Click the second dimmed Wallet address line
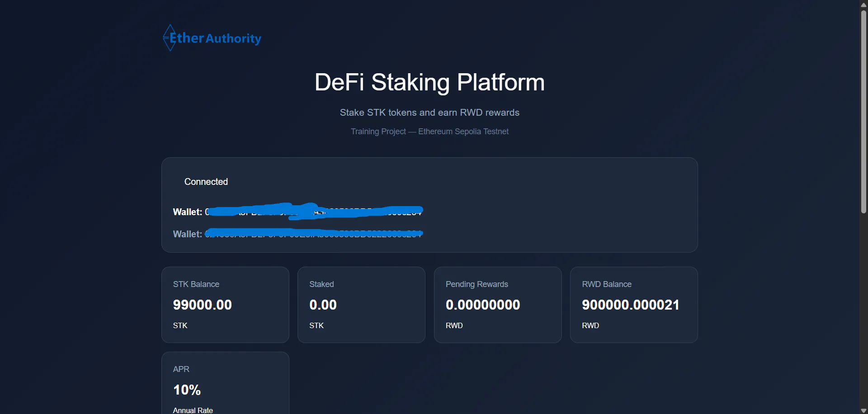This screenshot has width=868, height=414. coord(297,234)
